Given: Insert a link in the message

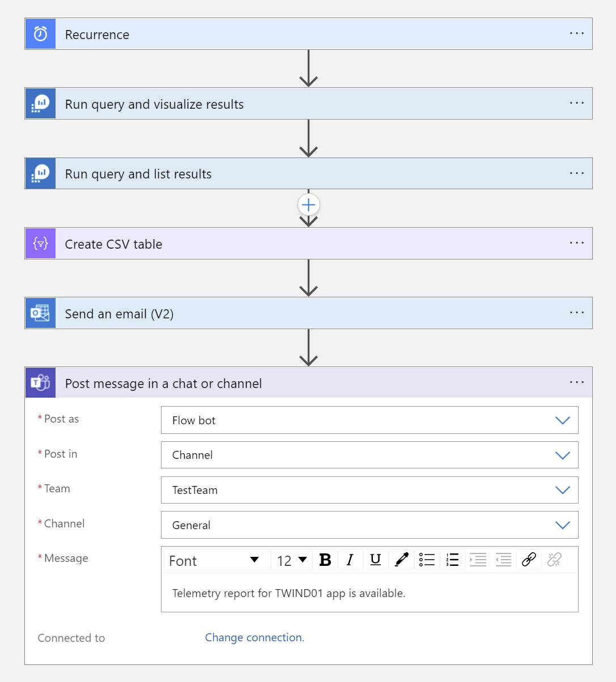Looking at the screenshot, I should [x=529, y=560].
